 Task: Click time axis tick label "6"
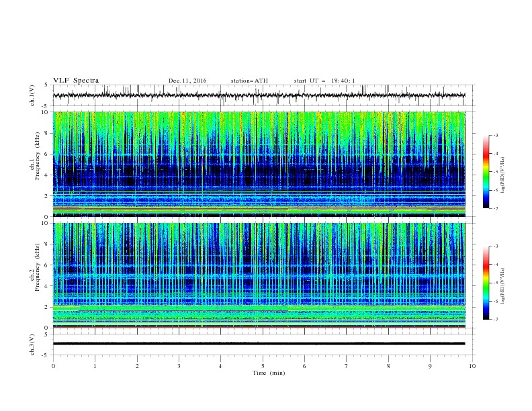pos(305,366)
